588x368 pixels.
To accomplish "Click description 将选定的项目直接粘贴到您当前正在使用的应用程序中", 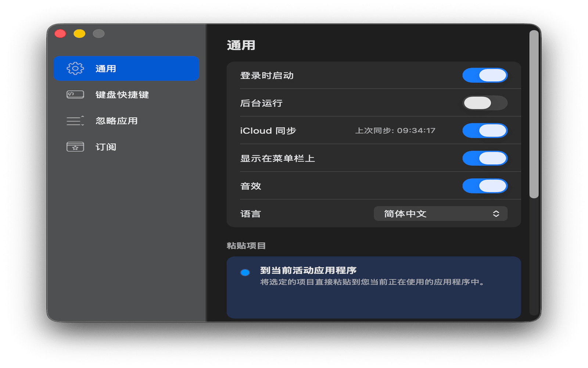I will (373, 282).
